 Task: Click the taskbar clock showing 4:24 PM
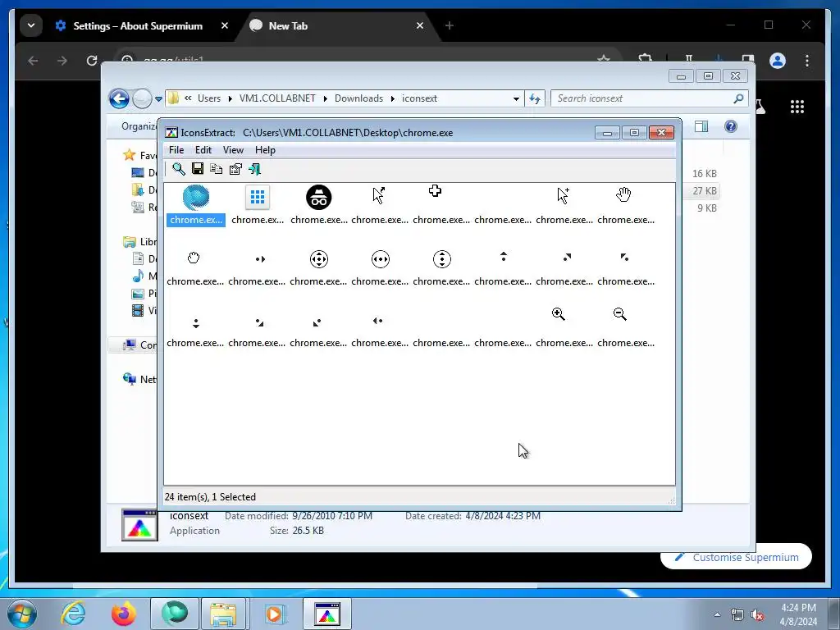(798, 614)
